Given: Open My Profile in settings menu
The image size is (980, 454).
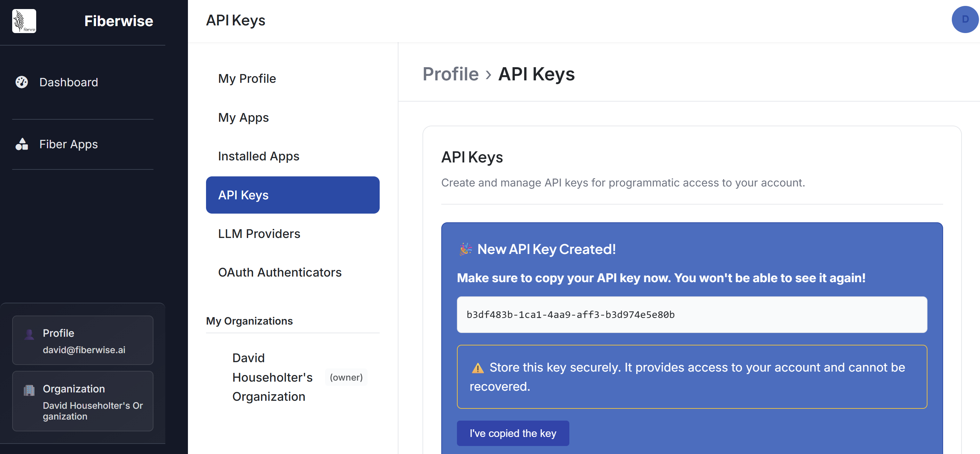Looking at the screenshot, I should pos(247,79).
